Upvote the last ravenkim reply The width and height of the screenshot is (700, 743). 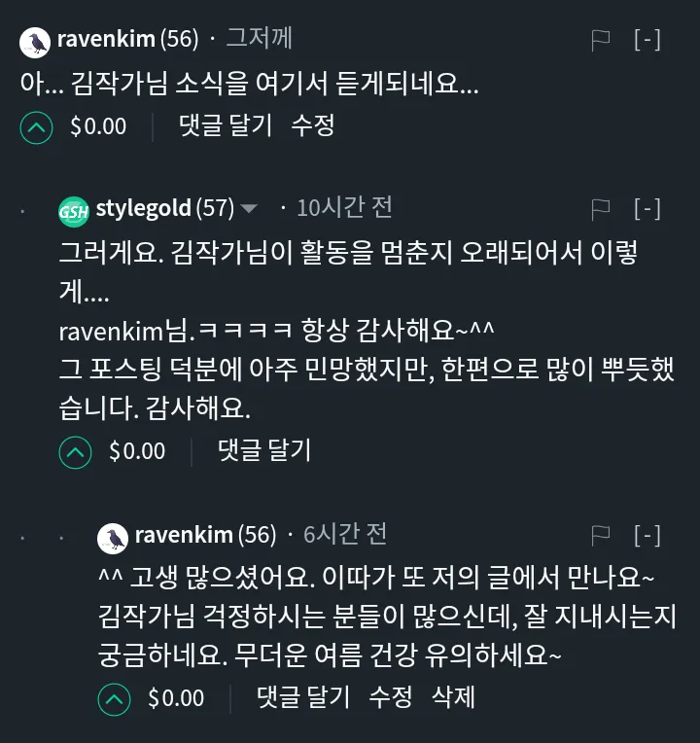[x=114, y=698]
